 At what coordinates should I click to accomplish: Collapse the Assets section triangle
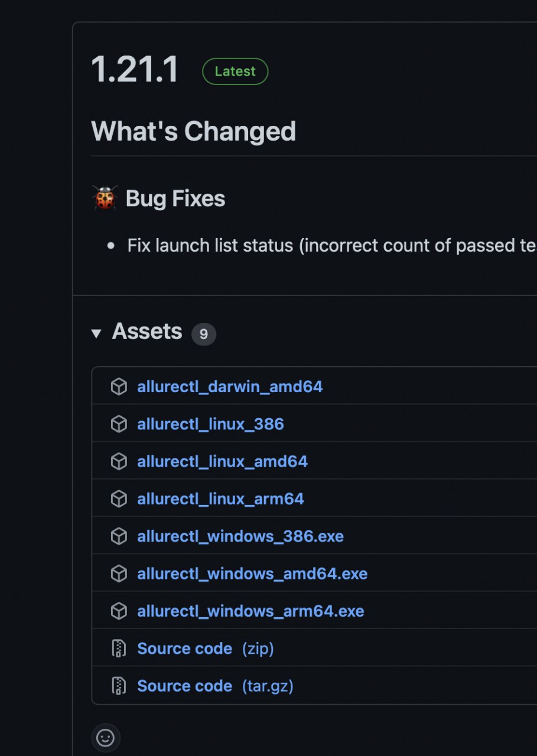96,334
